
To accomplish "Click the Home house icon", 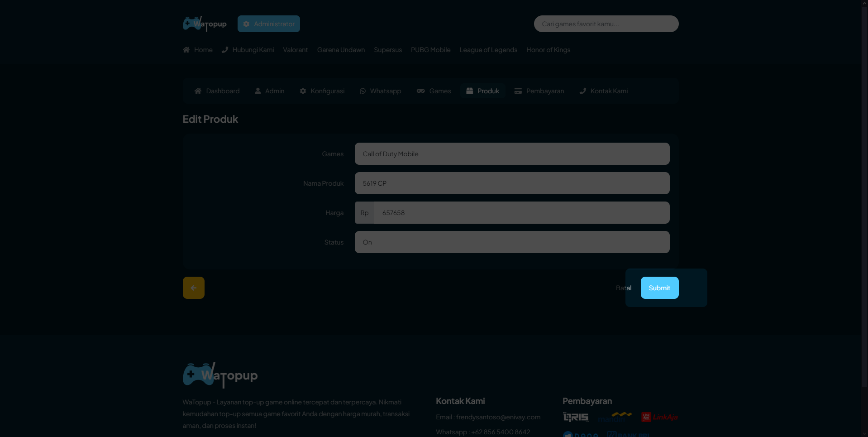I will click(186, 50).
